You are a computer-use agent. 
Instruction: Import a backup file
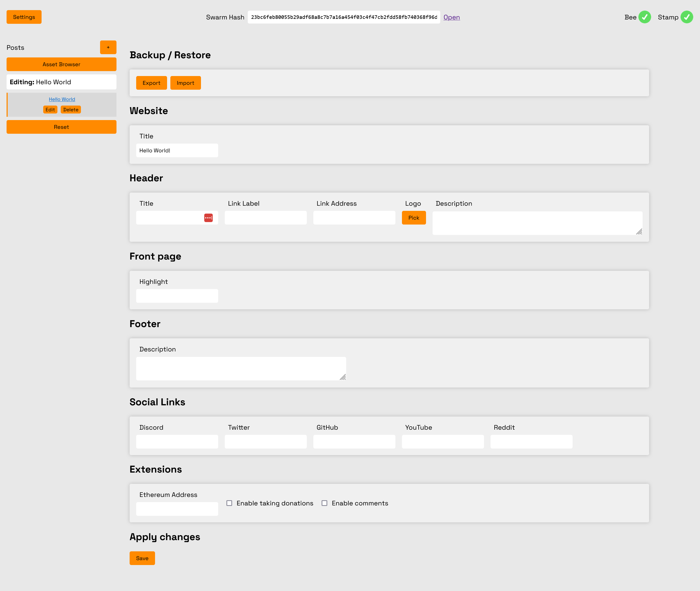click(x=185, y=83)
